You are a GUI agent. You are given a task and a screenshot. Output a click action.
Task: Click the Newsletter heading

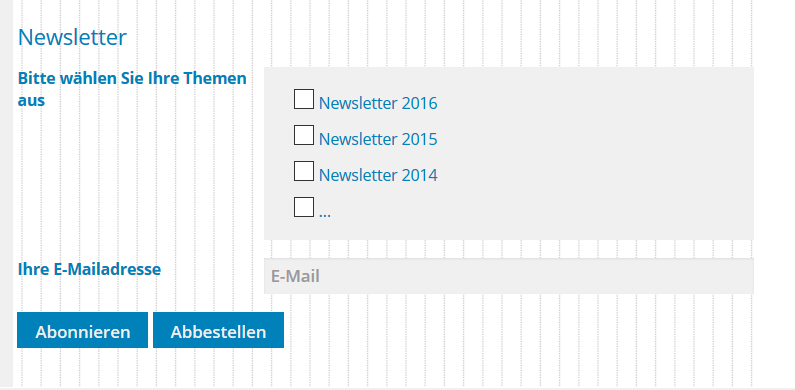tap(72, 38)
